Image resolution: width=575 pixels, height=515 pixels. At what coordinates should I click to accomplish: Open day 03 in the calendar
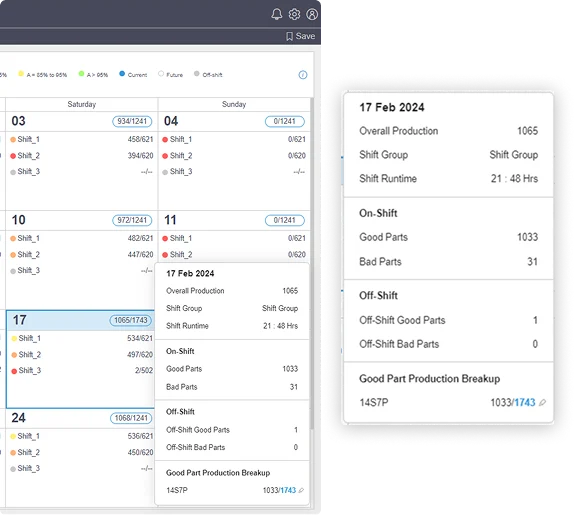coord(18,121)
